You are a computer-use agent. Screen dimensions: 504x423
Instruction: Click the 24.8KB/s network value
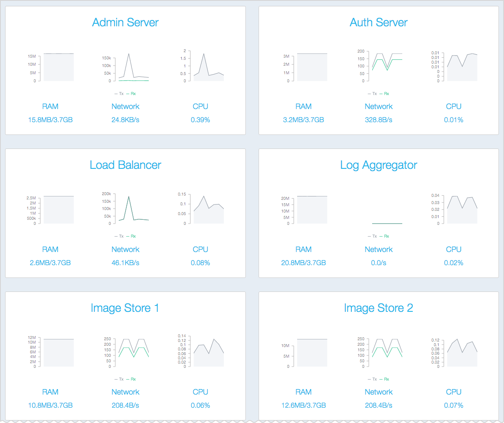tap(125, 120)
